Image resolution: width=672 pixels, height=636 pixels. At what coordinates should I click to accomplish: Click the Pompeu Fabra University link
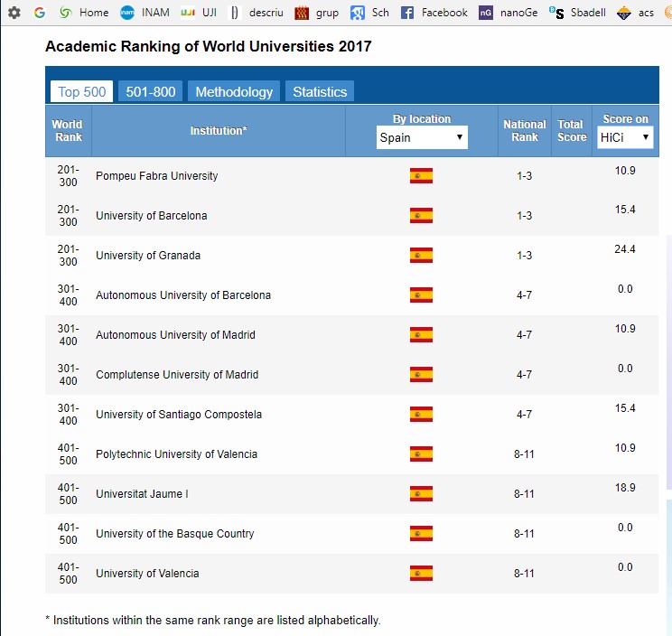156,176
